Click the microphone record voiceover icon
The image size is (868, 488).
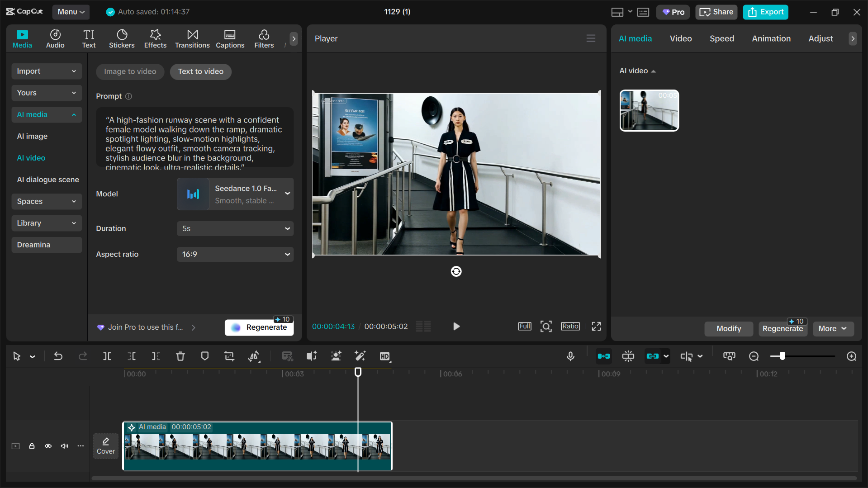click(x=570, y=356)
